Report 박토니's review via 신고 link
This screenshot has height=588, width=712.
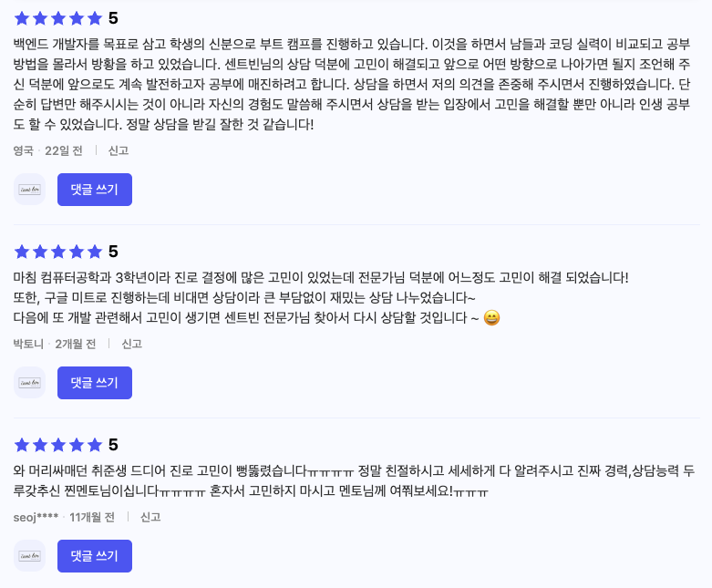131,345
